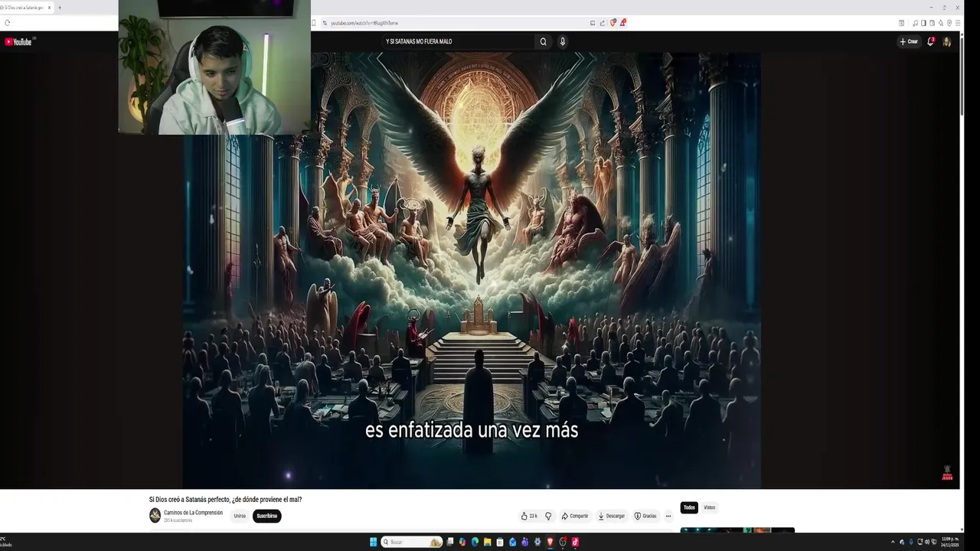The width and height of the screenshot is (980, 551).
Task: Click the Suscribirse subscribe button
Action: point(266,516)
